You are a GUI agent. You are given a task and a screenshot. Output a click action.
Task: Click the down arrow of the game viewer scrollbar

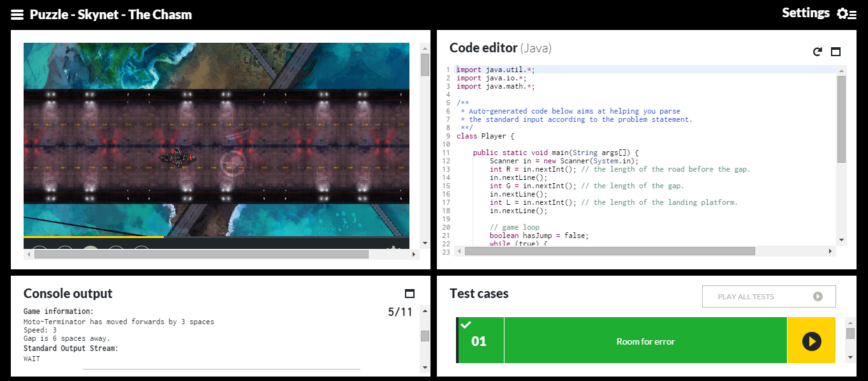pos(424,243)
